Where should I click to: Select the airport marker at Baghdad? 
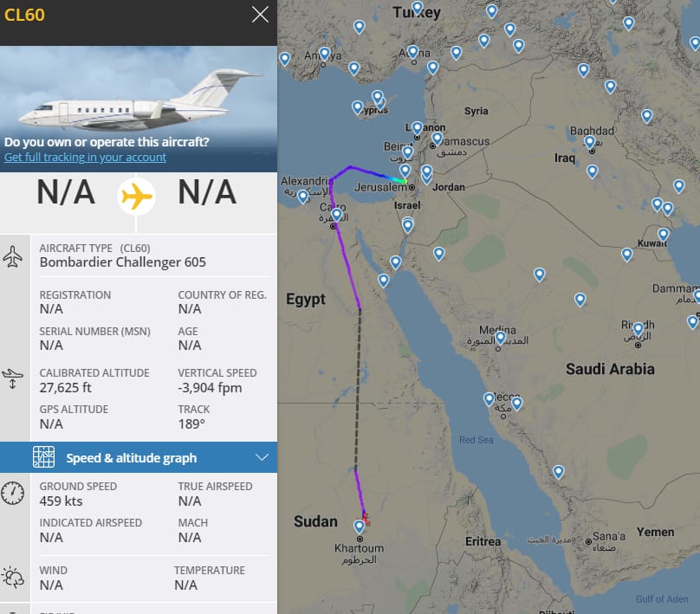tap(589, 141)
